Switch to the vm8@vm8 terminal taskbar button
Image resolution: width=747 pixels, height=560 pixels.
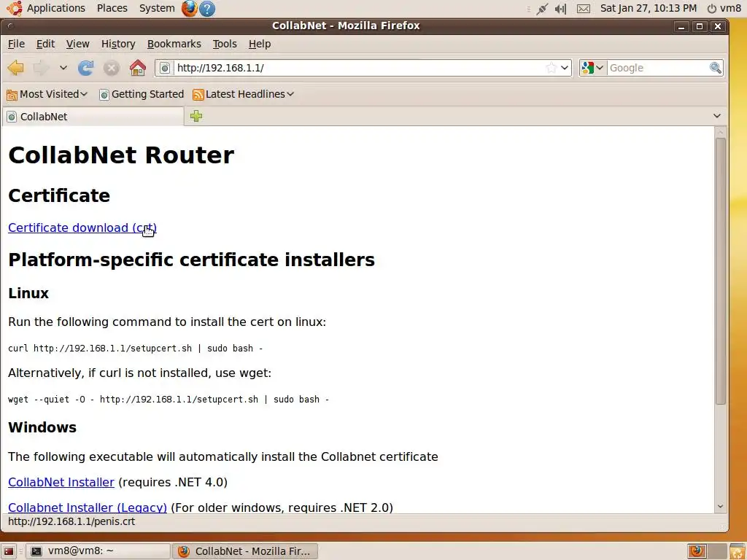98,551
